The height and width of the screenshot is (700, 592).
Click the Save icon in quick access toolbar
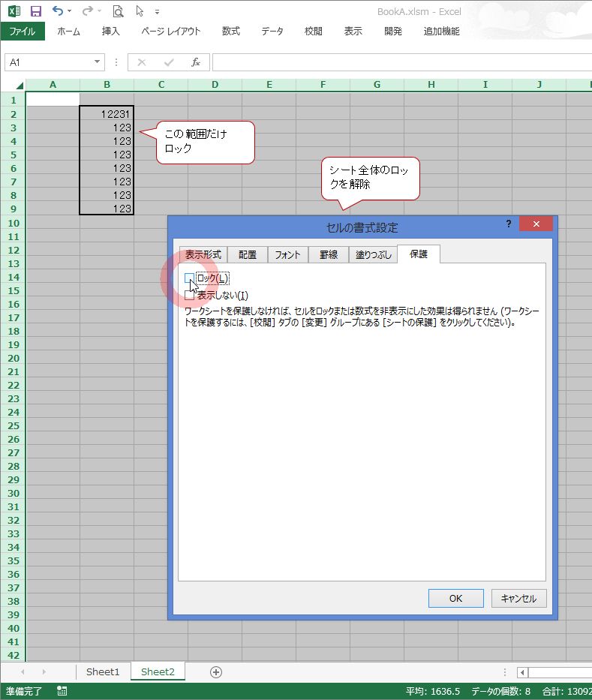pos(35,11)
